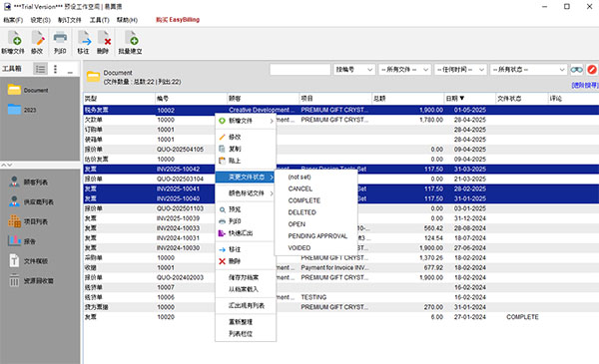Select the row numbered INV2024-10033
The image size is (599, 364).
click(x=340, y=228)
